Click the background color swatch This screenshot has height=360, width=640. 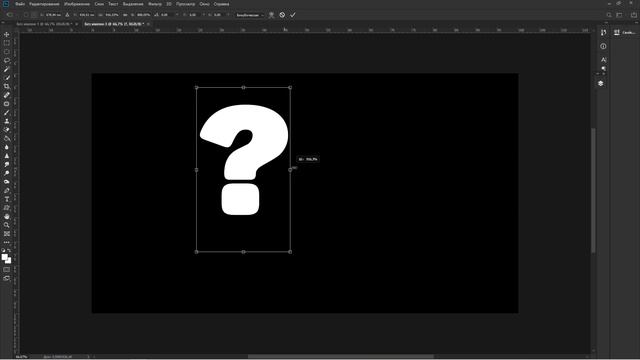tap(9, 261)
